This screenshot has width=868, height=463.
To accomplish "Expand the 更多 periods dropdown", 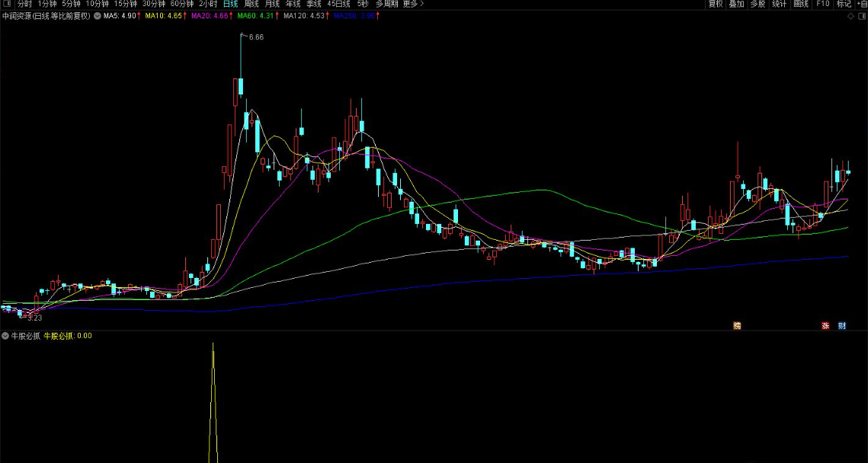I will coord(413,4).
